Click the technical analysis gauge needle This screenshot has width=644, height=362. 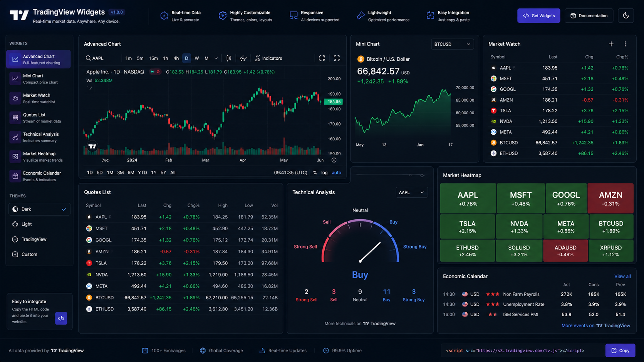(x=370, y=252)
